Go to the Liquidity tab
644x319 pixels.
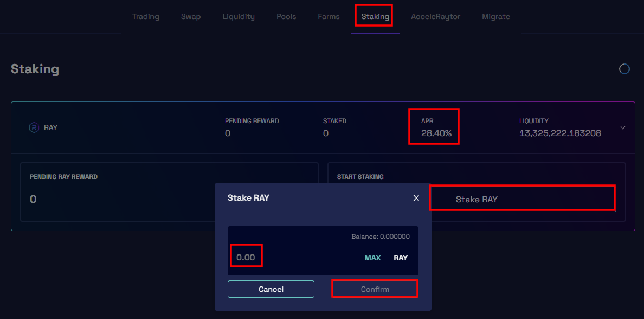(239, 17)
